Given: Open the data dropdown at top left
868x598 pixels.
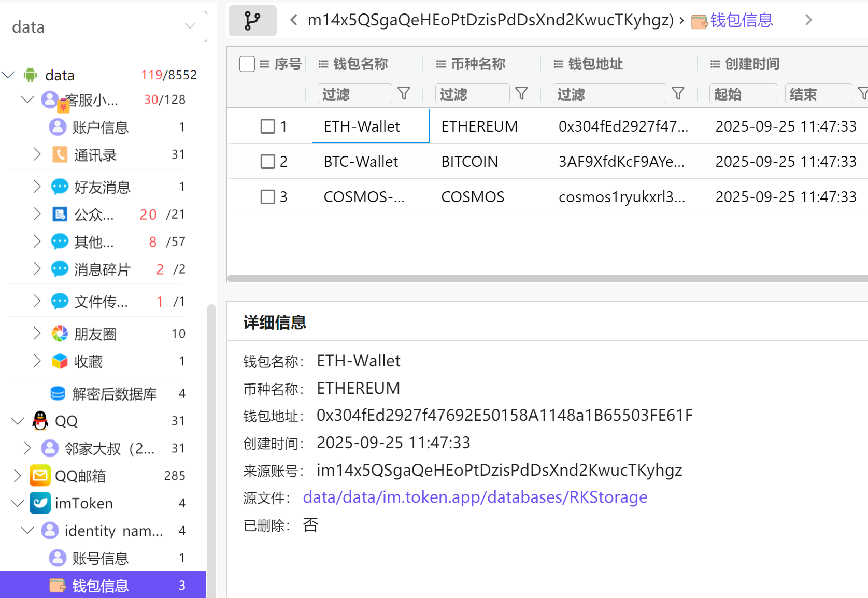Looking at the screenshot, I should [x=104, y=27].
